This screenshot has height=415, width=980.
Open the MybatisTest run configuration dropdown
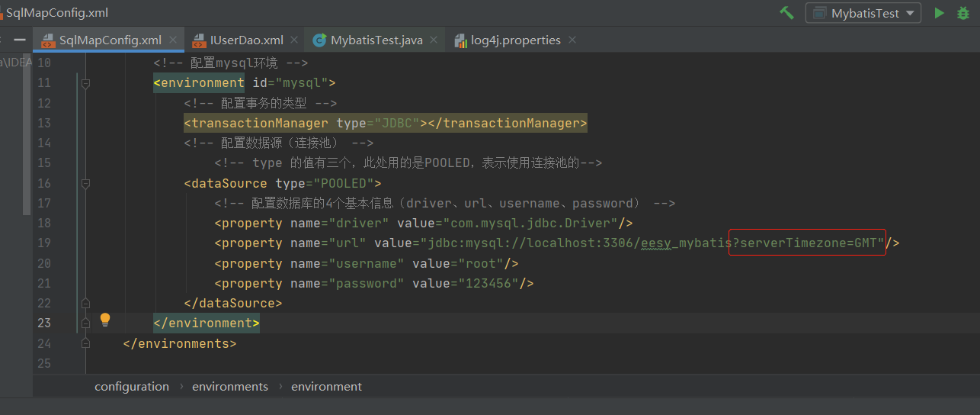point(863,13)
